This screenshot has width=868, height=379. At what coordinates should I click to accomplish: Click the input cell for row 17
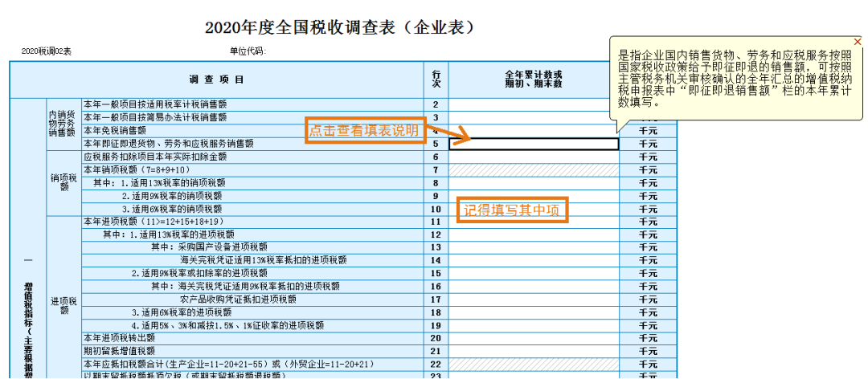[534, 300]
